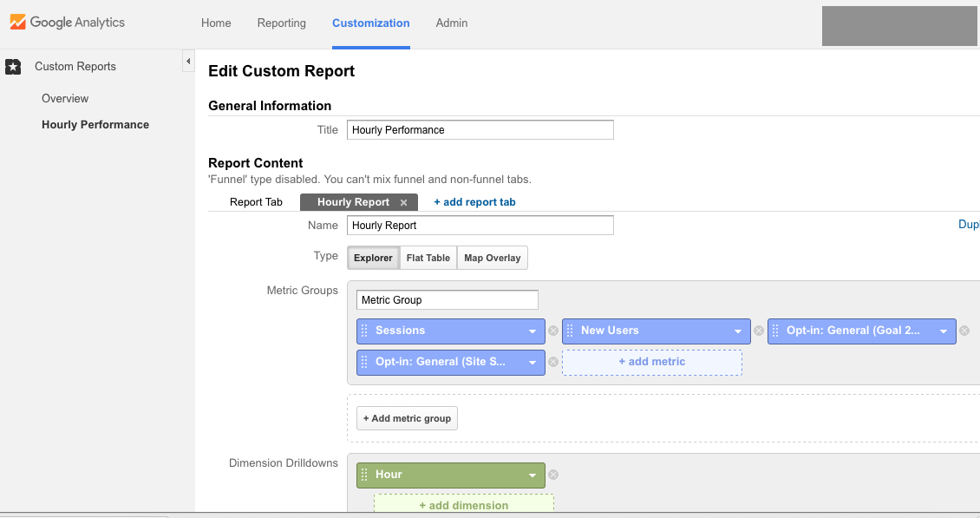Open the Sessions metric dropdown
Screen dimensions: 980x518
(x=534, y=331)
